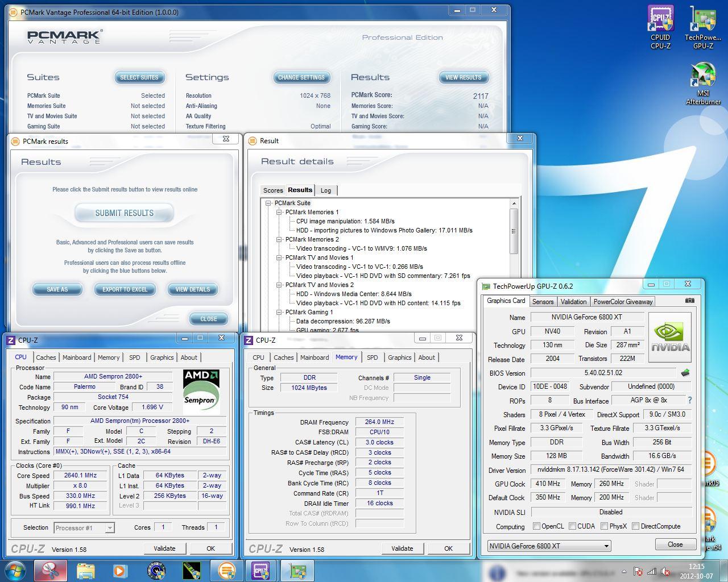This screenshot has width=728, height=582.
Task: Open the Mainboard tab in left CPU-Z
Action: [x=77, y=357]
